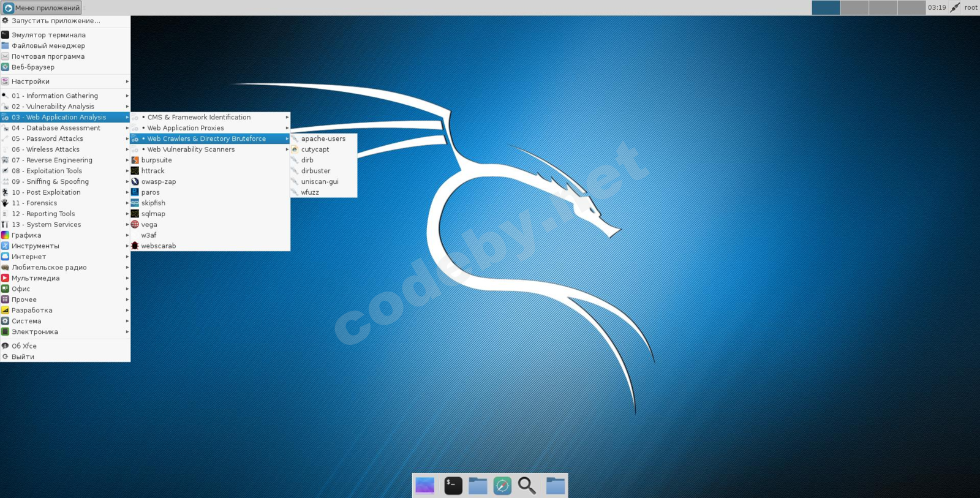Image resolution: width=980 pixels, height=498 pixels.
Task: Click the 03:19 clock in panel
Action: (937, 7)
